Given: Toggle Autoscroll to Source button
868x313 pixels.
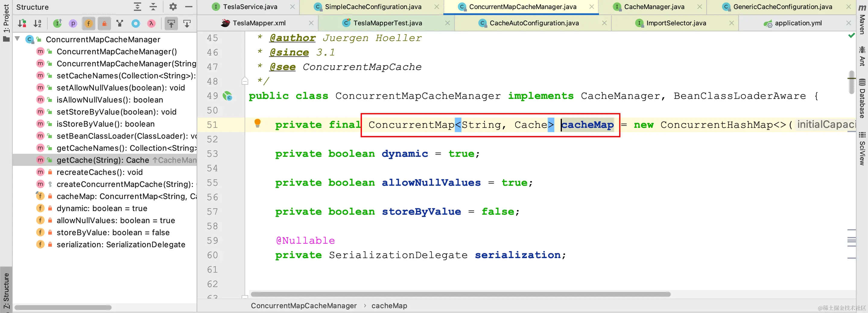Looking at the screenshot, I should coord(171,23).
